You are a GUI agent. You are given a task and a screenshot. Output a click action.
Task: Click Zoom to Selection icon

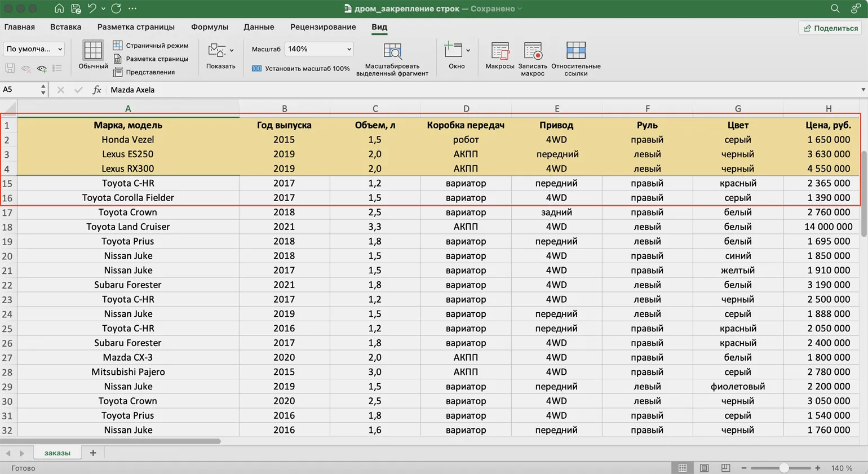(392, 51)
